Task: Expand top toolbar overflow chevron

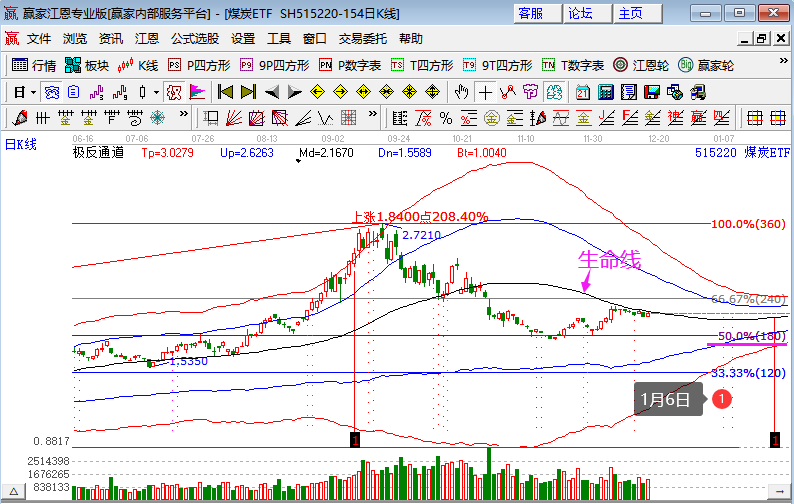Action: [x=783, y=61]
